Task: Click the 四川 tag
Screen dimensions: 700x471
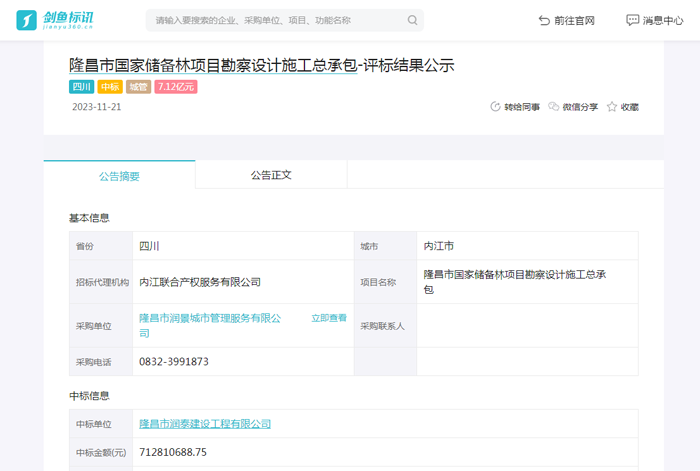Action: [x=81, y=87]
